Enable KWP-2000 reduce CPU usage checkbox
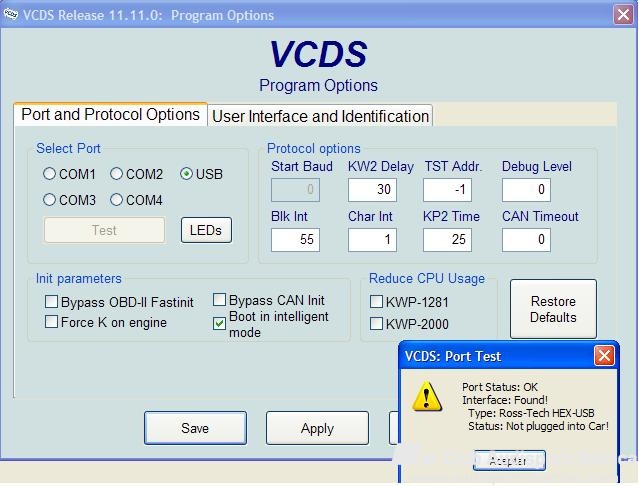Image resolution: width=639 pixels, height=486 pixels. point(376,324)
